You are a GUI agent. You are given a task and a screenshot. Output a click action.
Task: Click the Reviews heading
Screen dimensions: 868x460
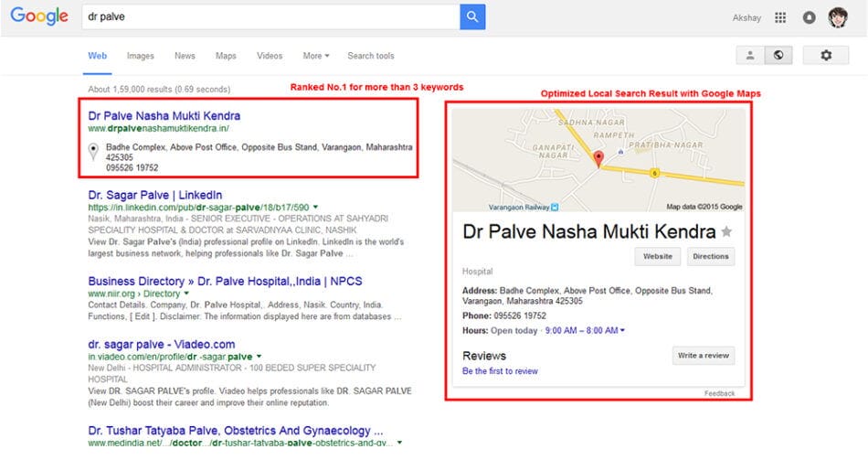pos(484,356)
